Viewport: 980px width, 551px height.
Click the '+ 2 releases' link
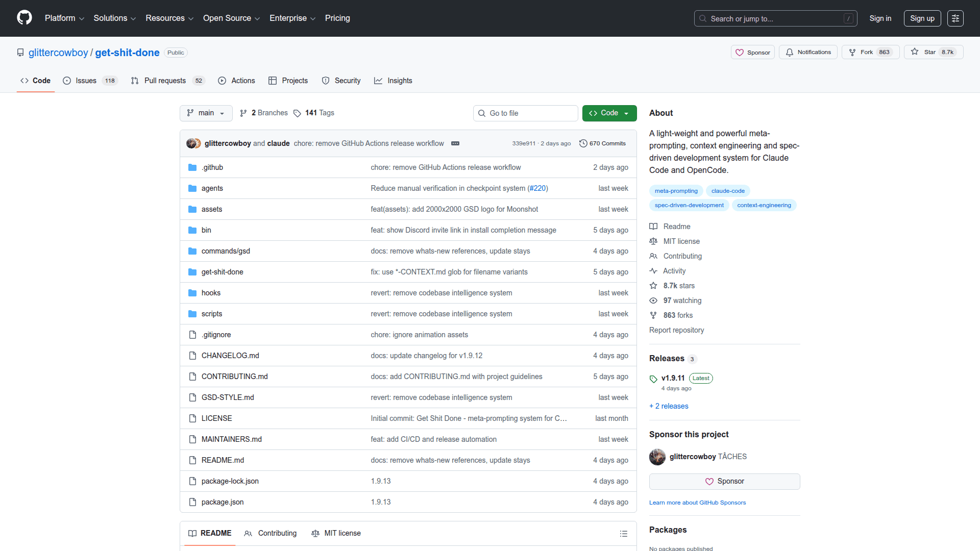(x=669, y=406)
